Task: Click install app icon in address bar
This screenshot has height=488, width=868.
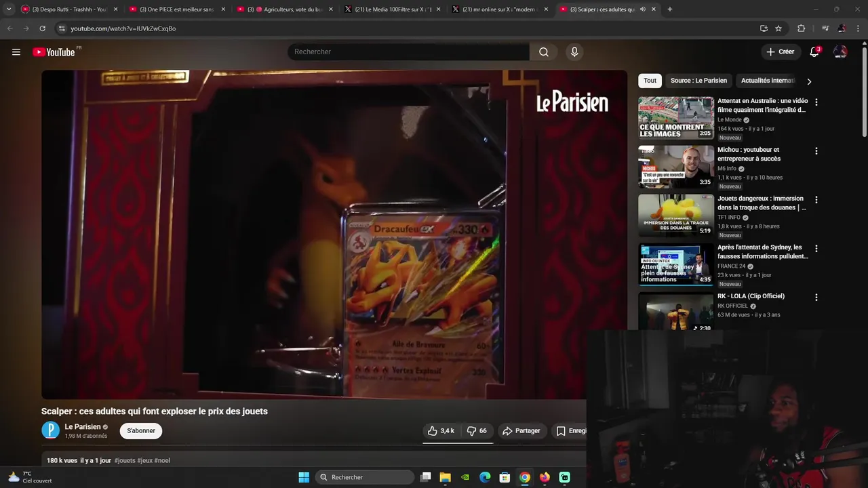Action: click(x=764, y=28)
